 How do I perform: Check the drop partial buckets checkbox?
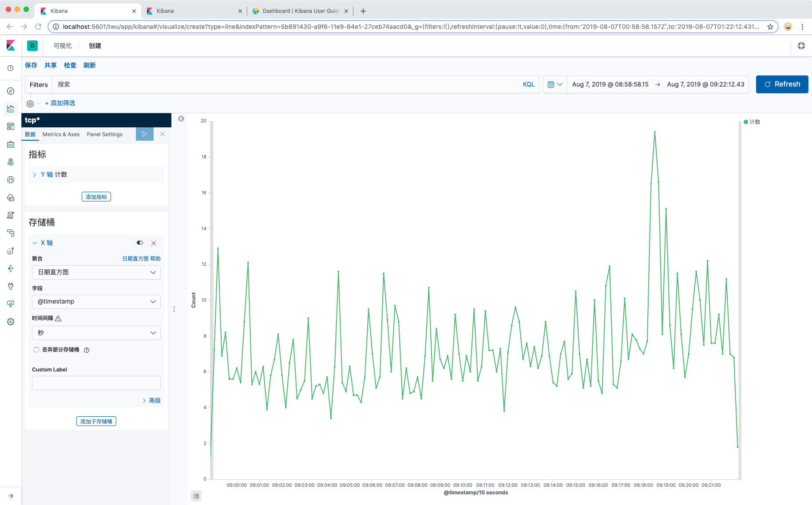pos(36,350)
